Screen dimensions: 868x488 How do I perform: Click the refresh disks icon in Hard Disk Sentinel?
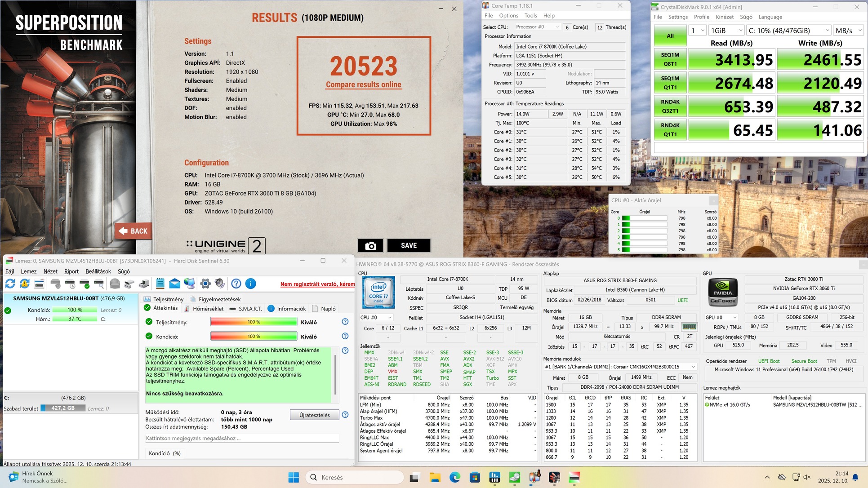[10, 284]
